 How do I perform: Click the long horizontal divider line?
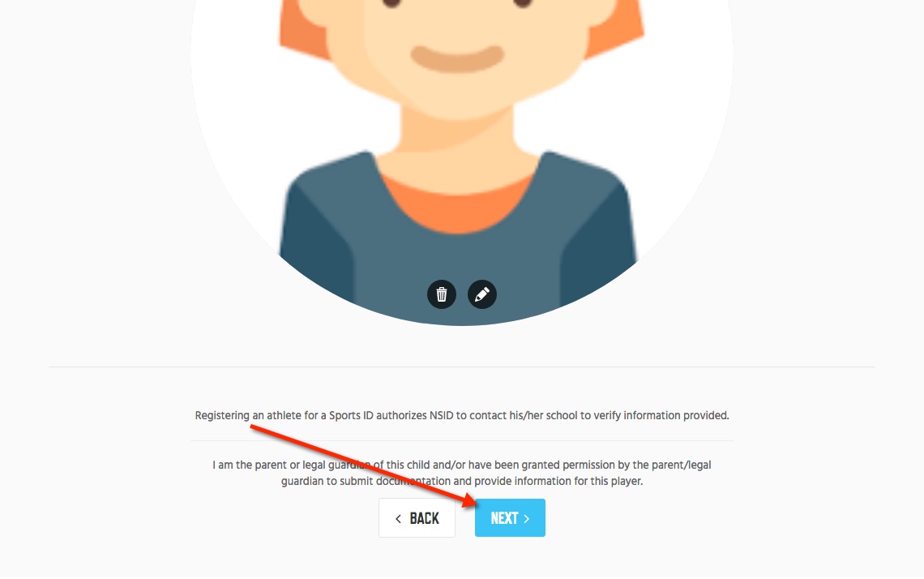[462, 367]
